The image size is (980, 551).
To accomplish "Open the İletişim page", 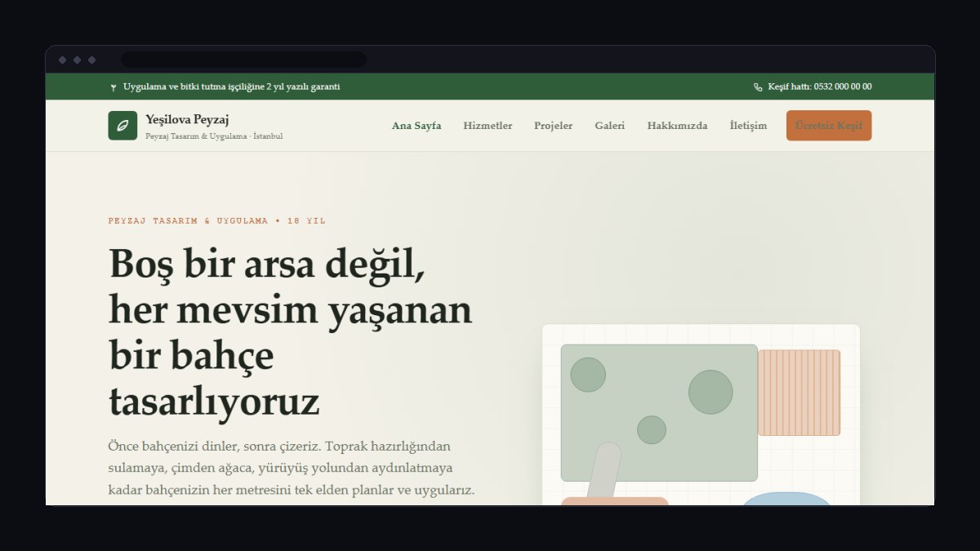I will tap(748, 126).
